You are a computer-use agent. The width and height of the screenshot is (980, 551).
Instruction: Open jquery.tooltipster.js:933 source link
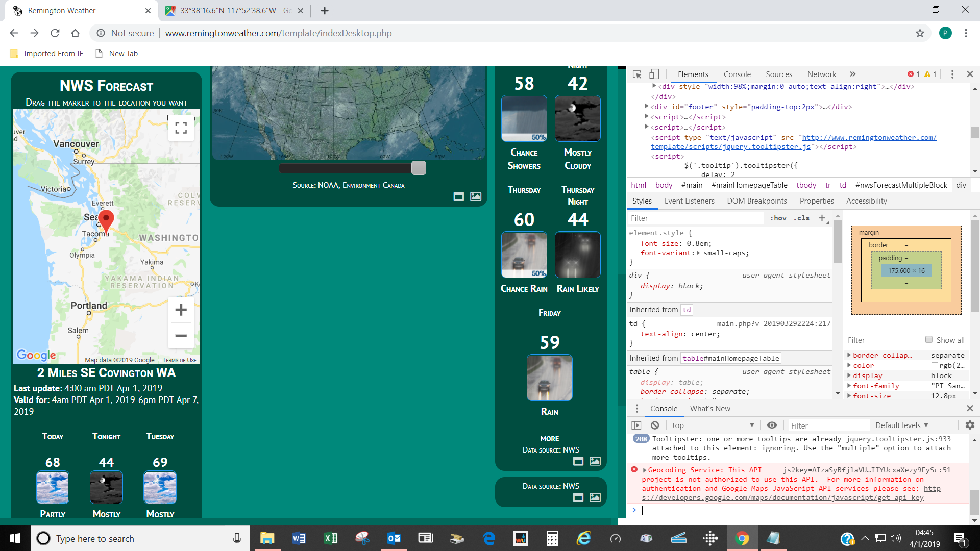coord(898,439)
